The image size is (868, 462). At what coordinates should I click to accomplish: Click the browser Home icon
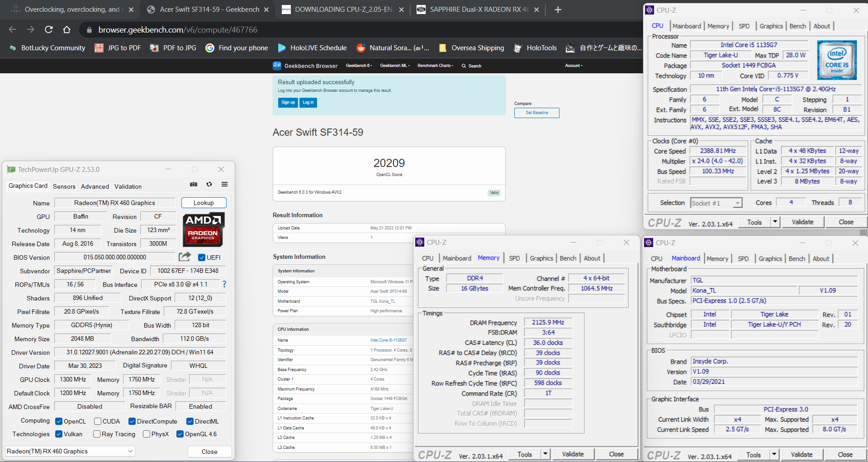[66, 29]
